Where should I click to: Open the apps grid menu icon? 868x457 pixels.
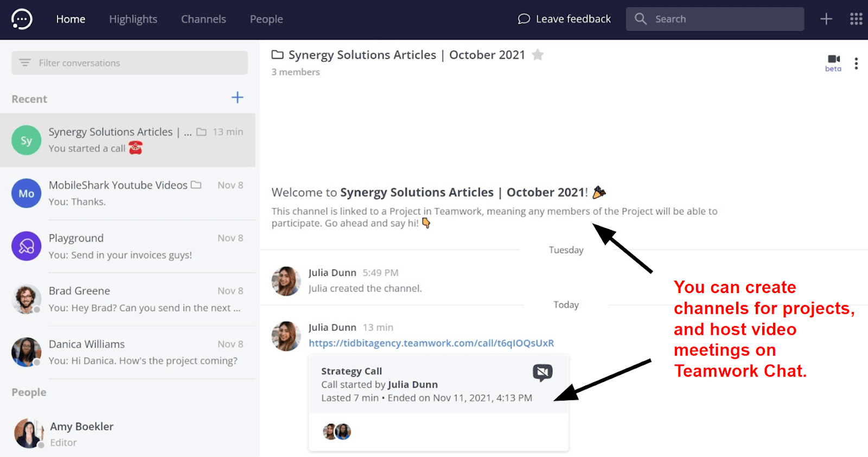point(856,19)
